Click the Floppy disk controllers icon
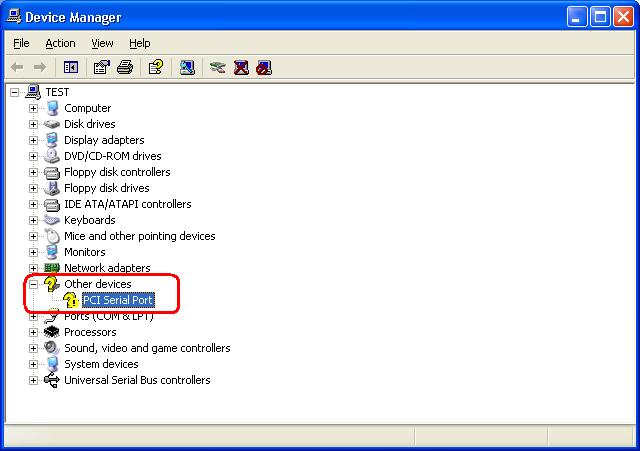This screenshot has height=451, width=640. [x=52, y=173]
